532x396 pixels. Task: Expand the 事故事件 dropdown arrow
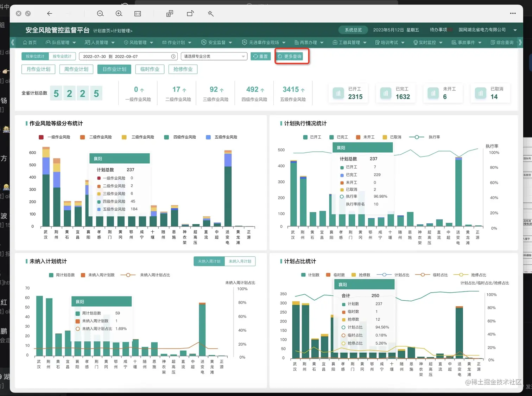[480, 43]
